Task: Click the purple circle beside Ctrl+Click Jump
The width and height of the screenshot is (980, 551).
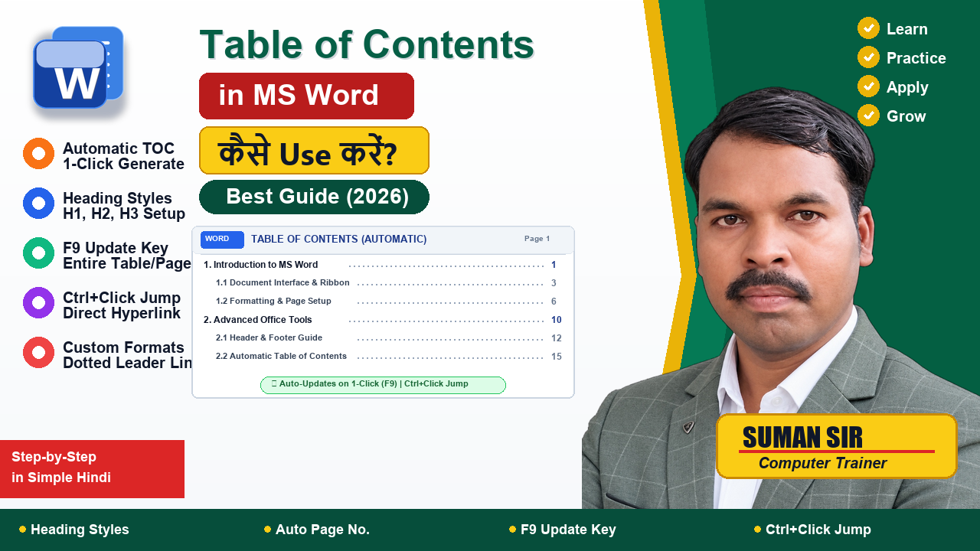Action: 38,303
